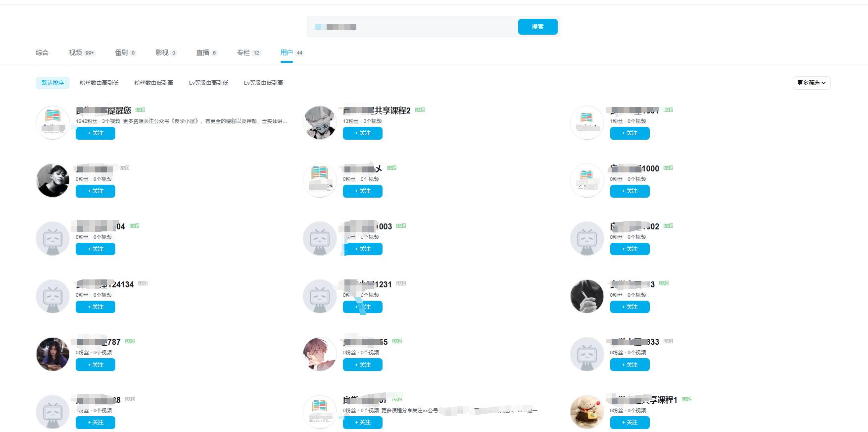Click LV2 badge beside 共享课程2
The width and height of the screenshot is (868, 432).
(420, 110)
